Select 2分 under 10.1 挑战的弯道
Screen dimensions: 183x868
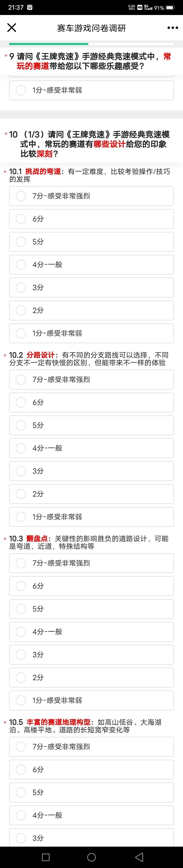tap(91, 310)
